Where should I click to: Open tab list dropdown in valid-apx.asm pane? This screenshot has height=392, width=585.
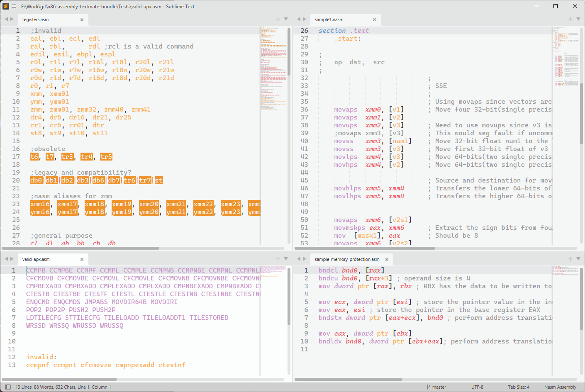pyautogui.click(x=286, y=259)
